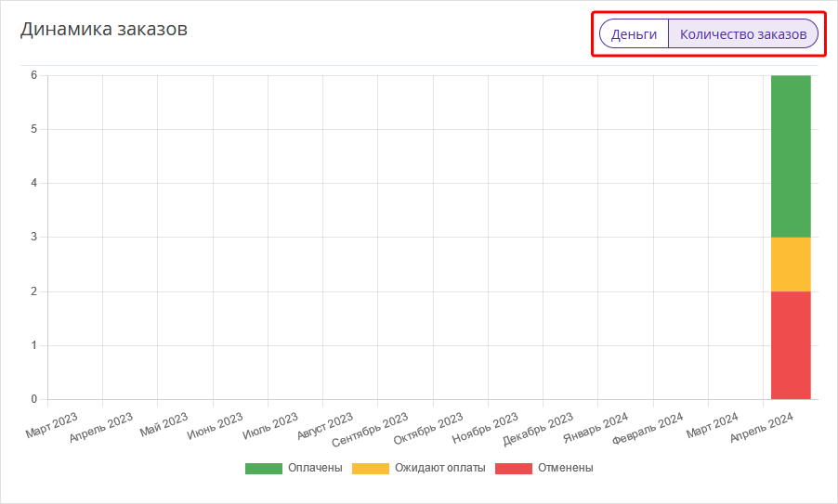Click the yellow Ожидают оплаты legend swatch

[371, 468]
